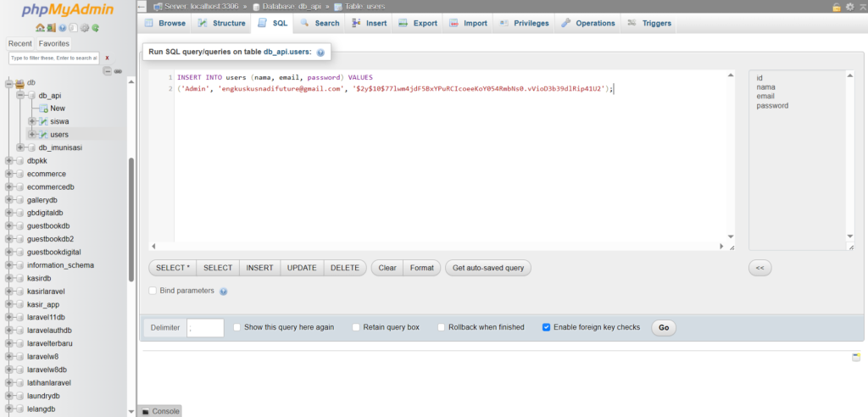
Task: Click the page settings gear at top right
Action: click(850, 7)
